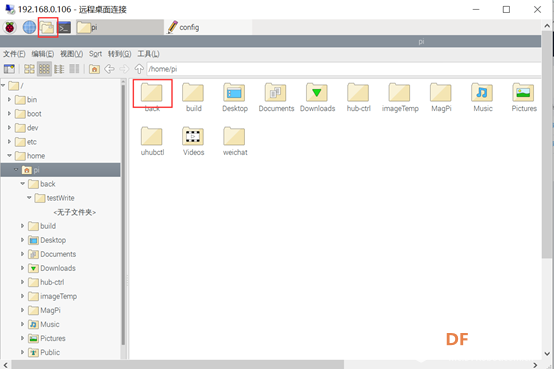Switch to the config taskbar window button
Screen dimensions: 554x369
click(x=208, y=27)
